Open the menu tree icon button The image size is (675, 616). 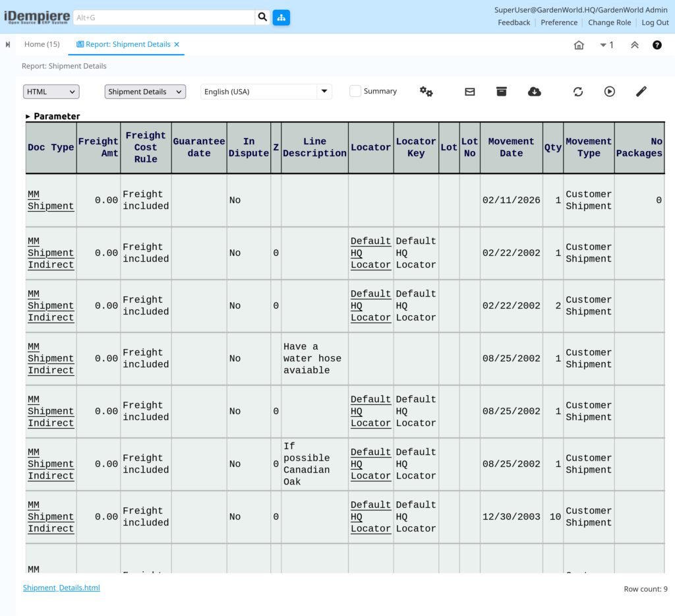[x=281, y=17]
